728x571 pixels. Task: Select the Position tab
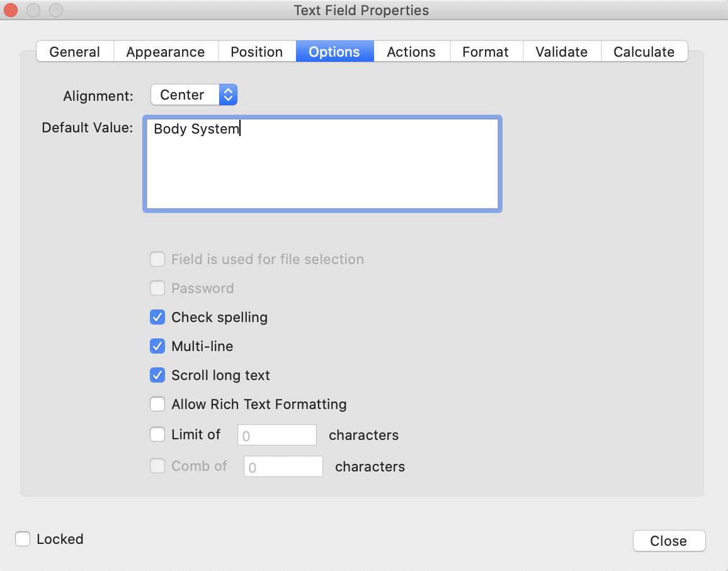(x=257, y=52)
